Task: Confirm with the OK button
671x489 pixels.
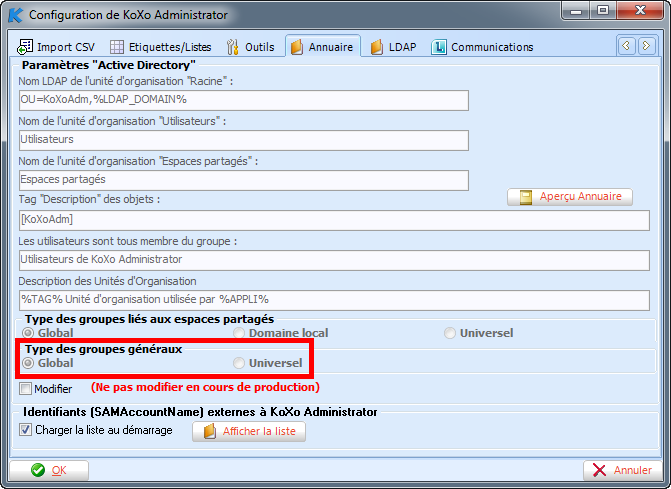Action: coord(49,470)
